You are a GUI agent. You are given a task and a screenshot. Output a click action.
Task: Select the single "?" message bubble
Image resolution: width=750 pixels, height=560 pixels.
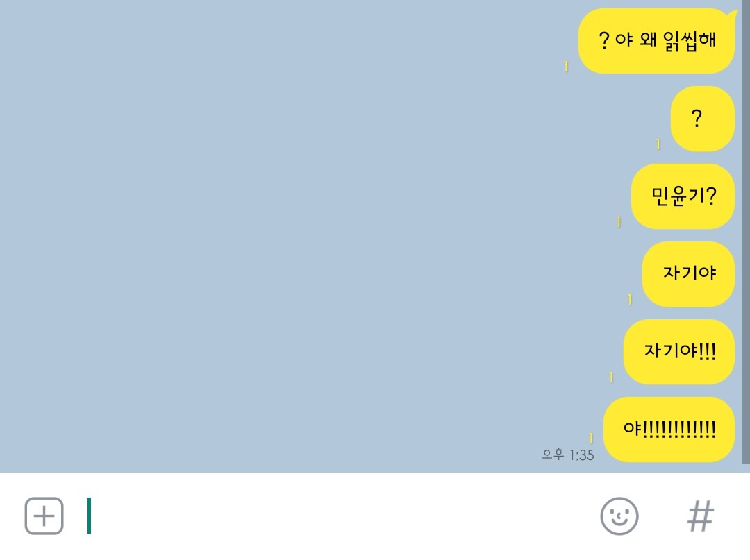point(703,119)
